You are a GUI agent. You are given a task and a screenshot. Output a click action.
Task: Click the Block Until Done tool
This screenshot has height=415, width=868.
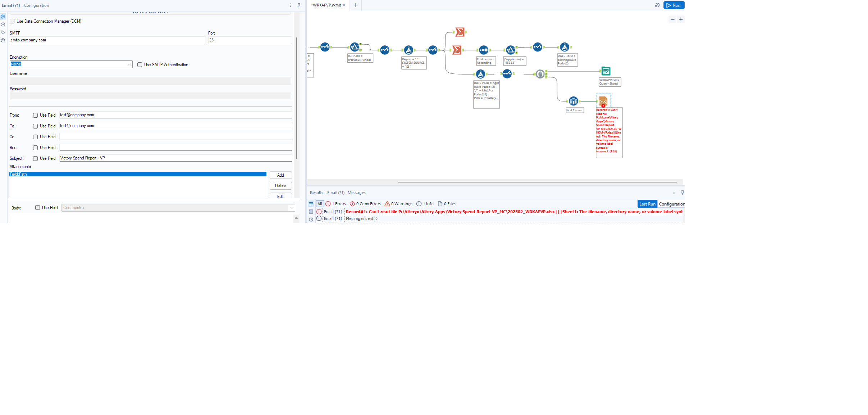coord(540,74)
